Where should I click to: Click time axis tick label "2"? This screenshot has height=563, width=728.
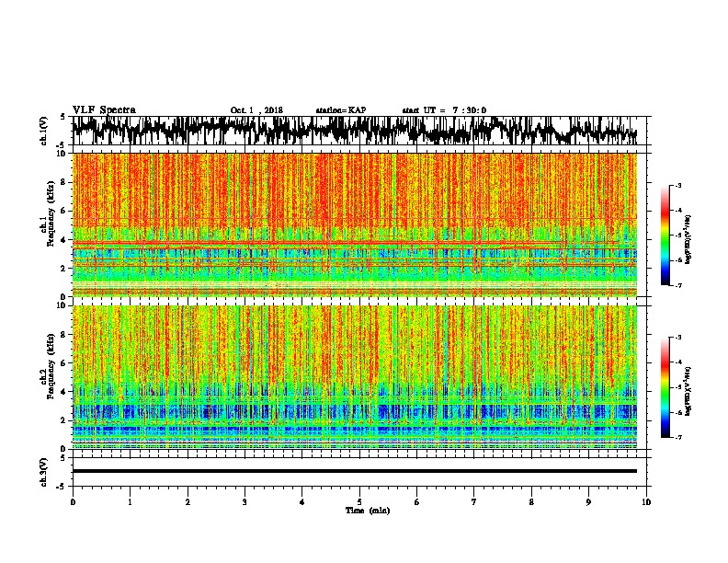tap(188, 502)
